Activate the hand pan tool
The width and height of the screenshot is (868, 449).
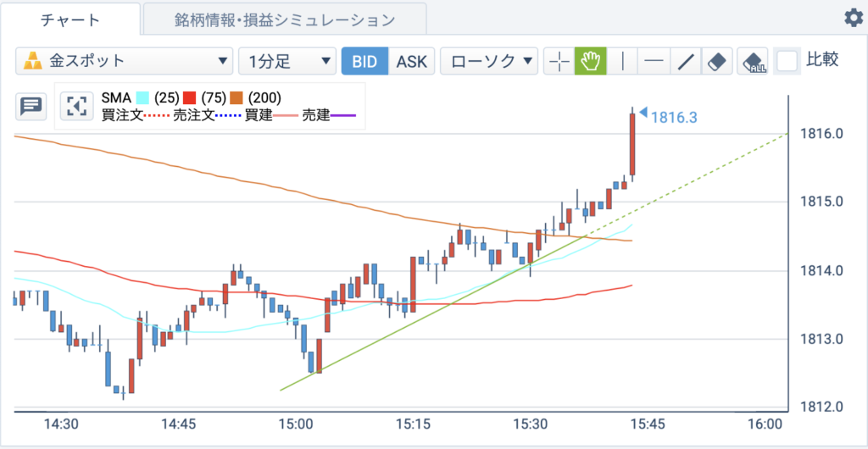pos(591,61)
